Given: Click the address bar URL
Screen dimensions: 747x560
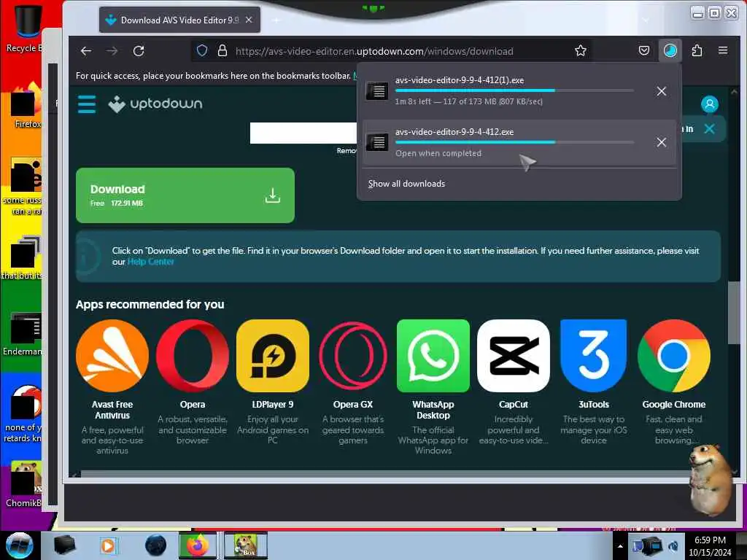Looking at the screenshot, I should [374, 51].
